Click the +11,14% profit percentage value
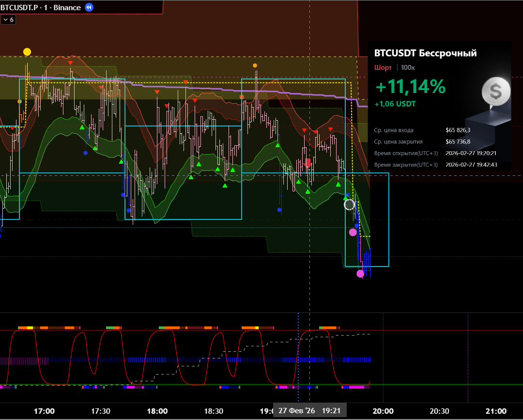Viewport: 523px width, 420px height. (x=410, y=87)
